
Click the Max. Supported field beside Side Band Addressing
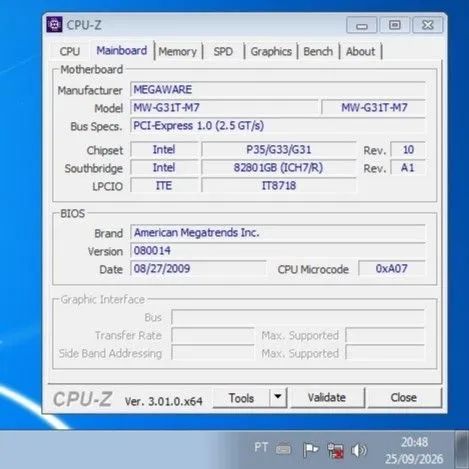[x=385, y=353]
